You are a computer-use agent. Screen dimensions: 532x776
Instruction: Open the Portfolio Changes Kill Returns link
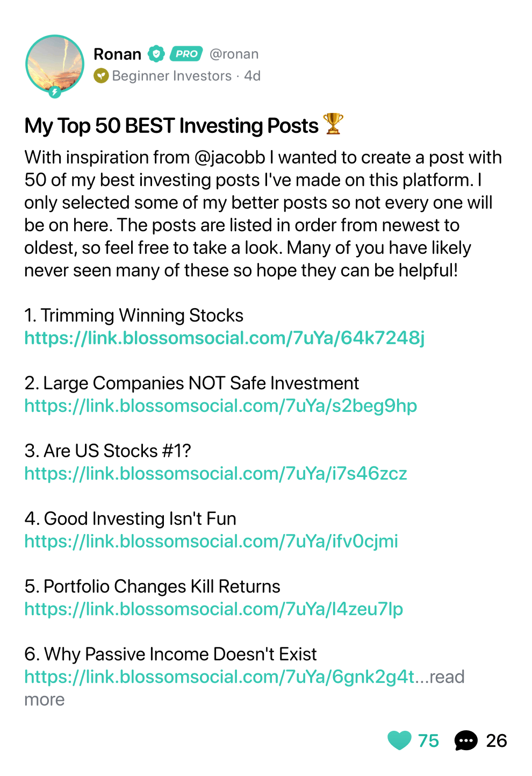tap(214, 609)
